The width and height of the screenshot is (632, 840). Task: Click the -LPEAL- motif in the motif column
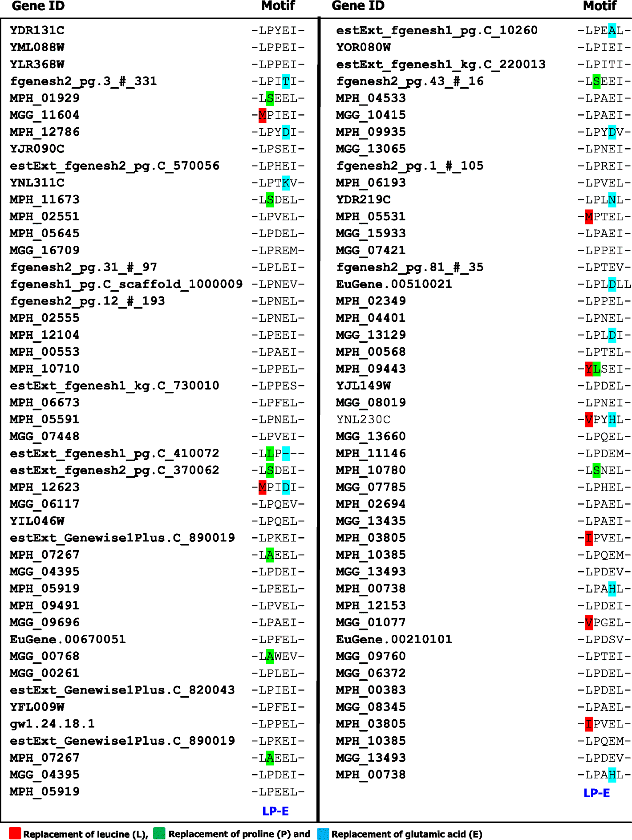(x=604, y=30)
